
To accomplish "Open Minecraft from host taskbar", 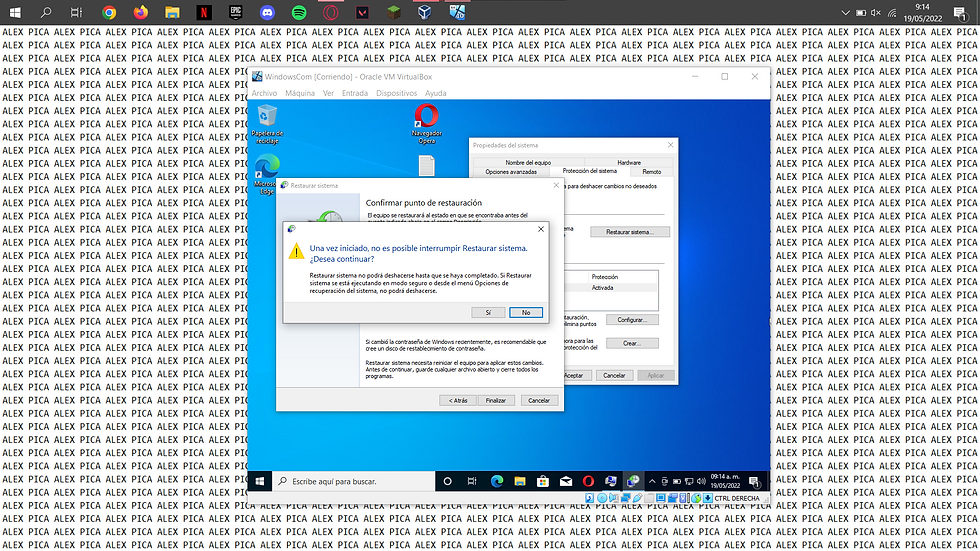I will (393, 12).
